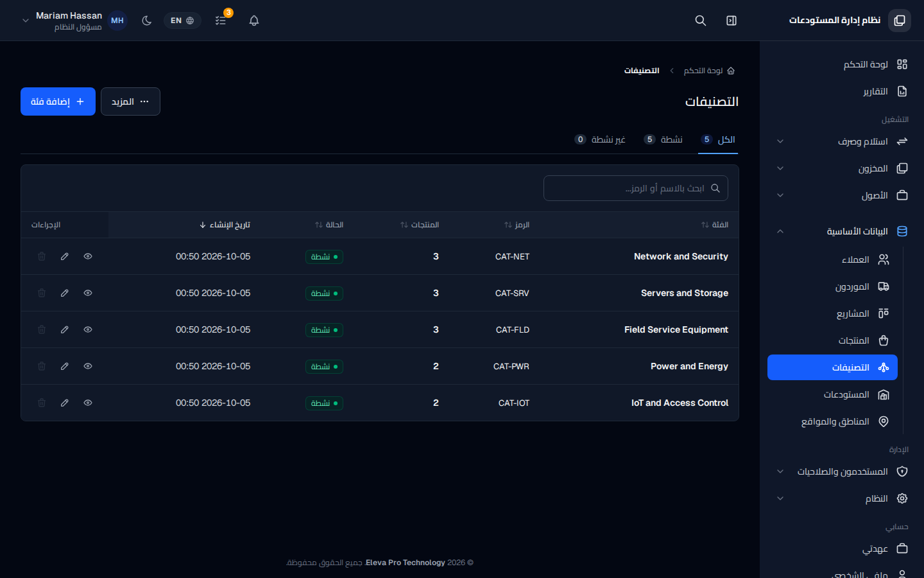Sort by تاريخ الإنشاء column header

(225, 225)
